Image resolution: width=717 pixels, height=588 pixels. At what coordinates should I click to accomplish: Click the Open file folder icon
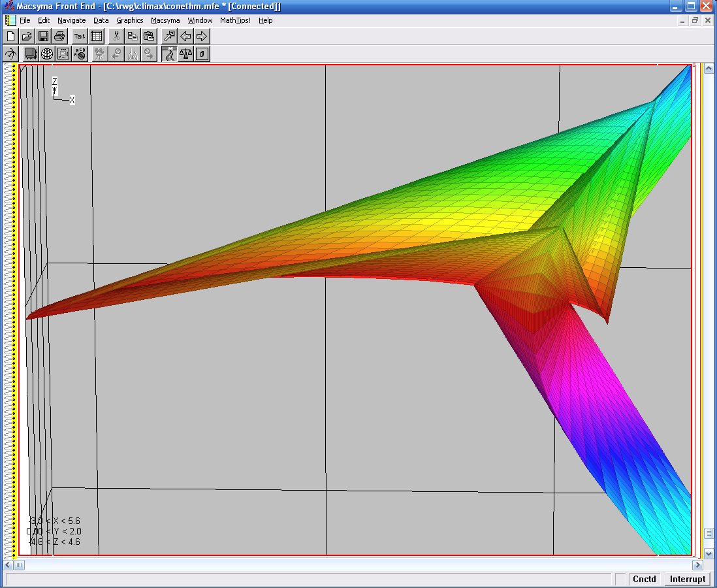click(x=27, y=36)
